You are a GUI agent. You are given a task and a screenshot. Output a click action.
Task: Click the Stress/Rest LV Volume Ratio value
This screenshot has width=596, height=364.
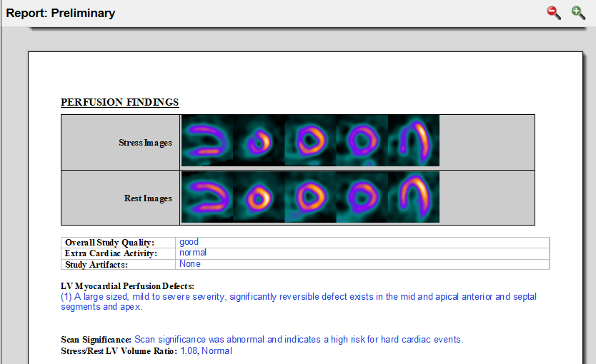coord(206,351)
